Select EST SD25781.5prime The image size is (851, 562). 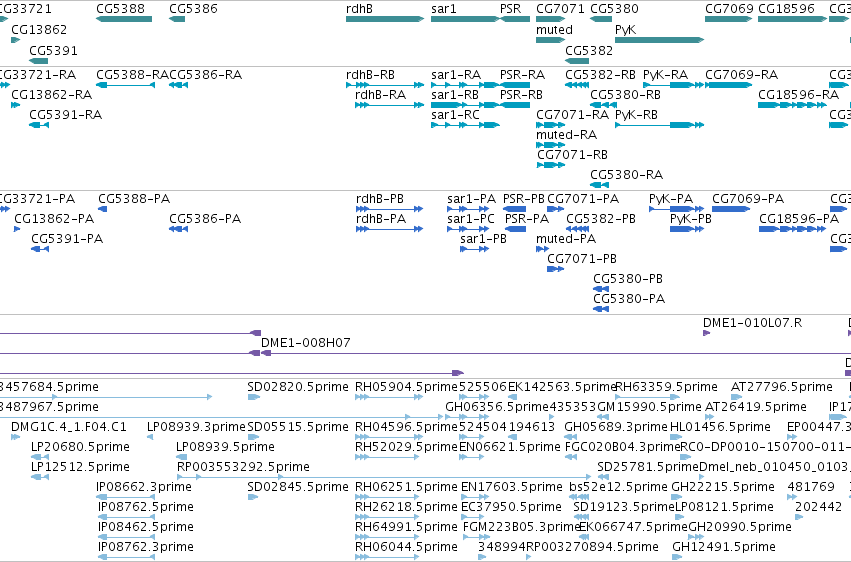tap(648, 467)
